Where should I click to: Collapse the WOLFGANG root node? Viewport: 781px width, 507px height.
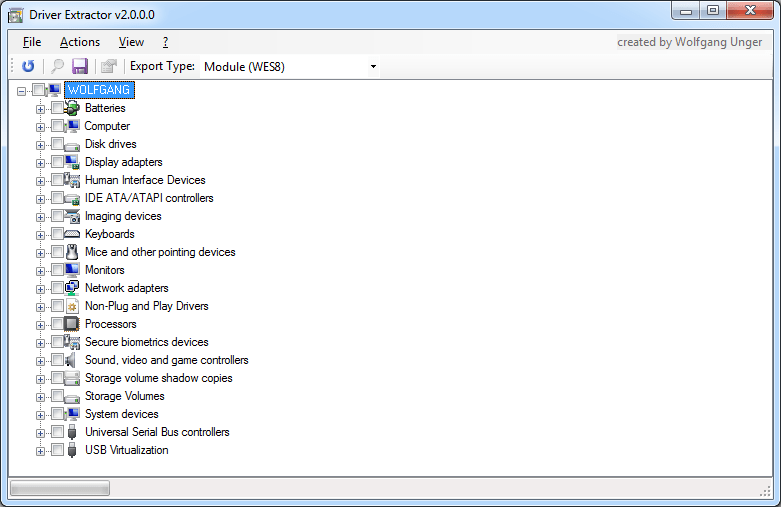[x=21, y=91]
